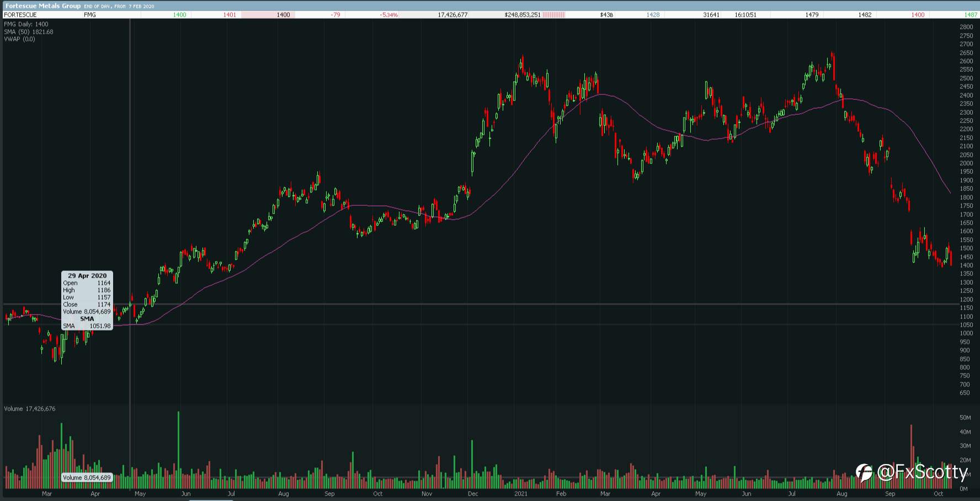980x501 pixels.
Task: Click the Dec label on the time axis
Action: pyautogui.click(x=472, y=494)
